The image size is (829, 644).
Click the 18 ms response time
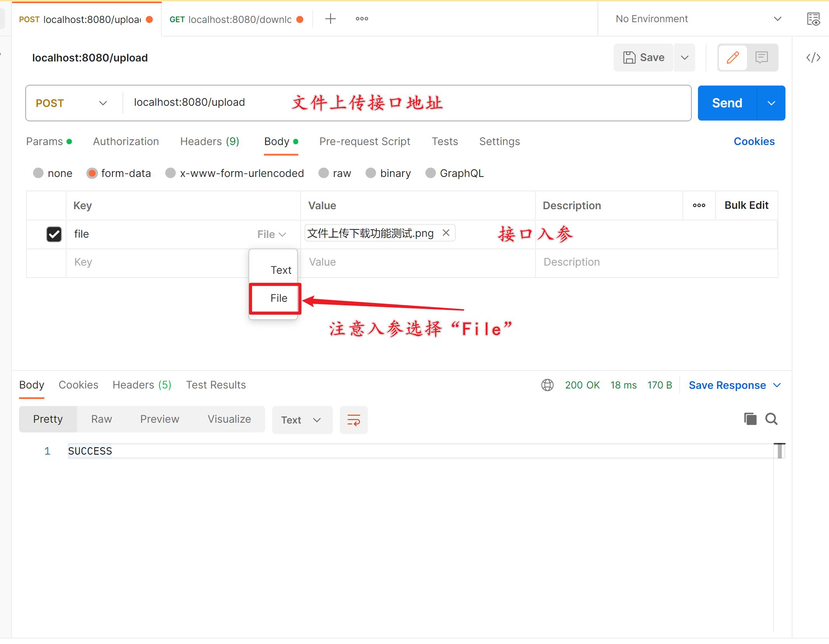click(623, 385)
